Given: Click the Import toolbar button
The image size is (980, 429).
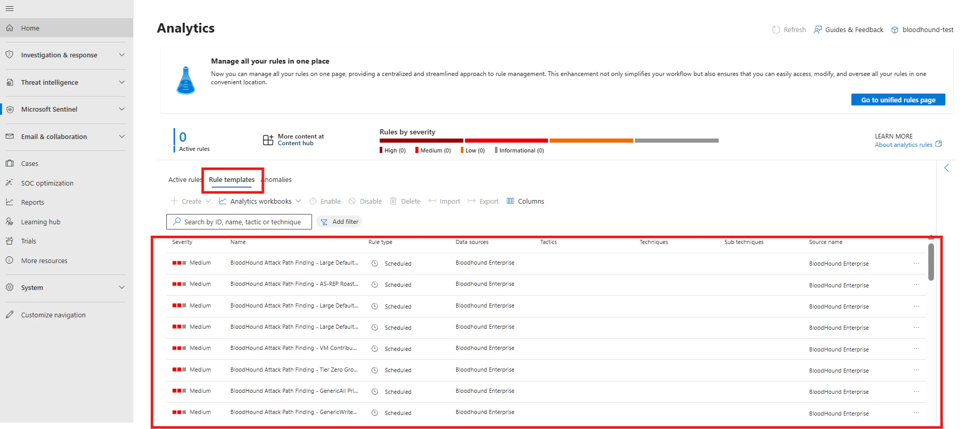Looking at the screenshot, I should coord(444,201).
